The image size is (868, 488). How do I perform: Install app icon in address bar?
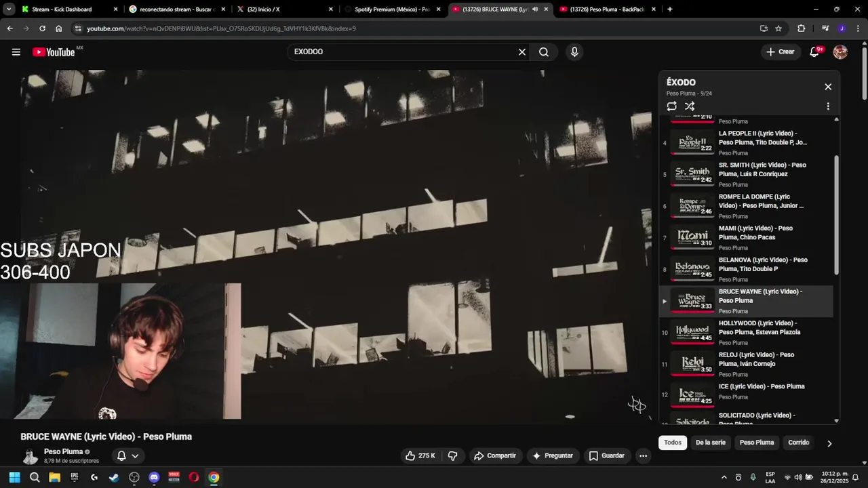[764, 28]
